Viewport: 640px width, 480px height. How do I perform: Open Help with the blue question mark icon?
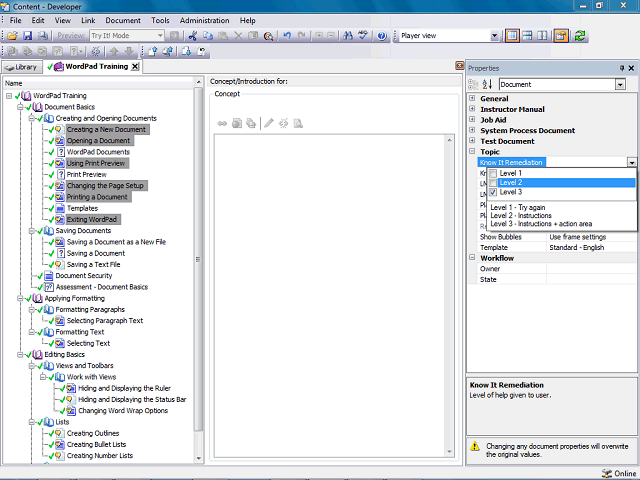[x=382, y=36]
